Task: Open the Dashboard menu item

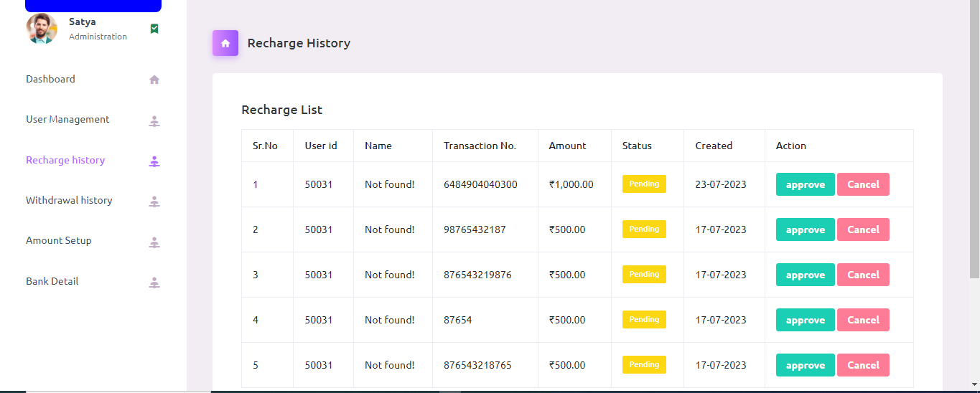Action: pos(50,79)
